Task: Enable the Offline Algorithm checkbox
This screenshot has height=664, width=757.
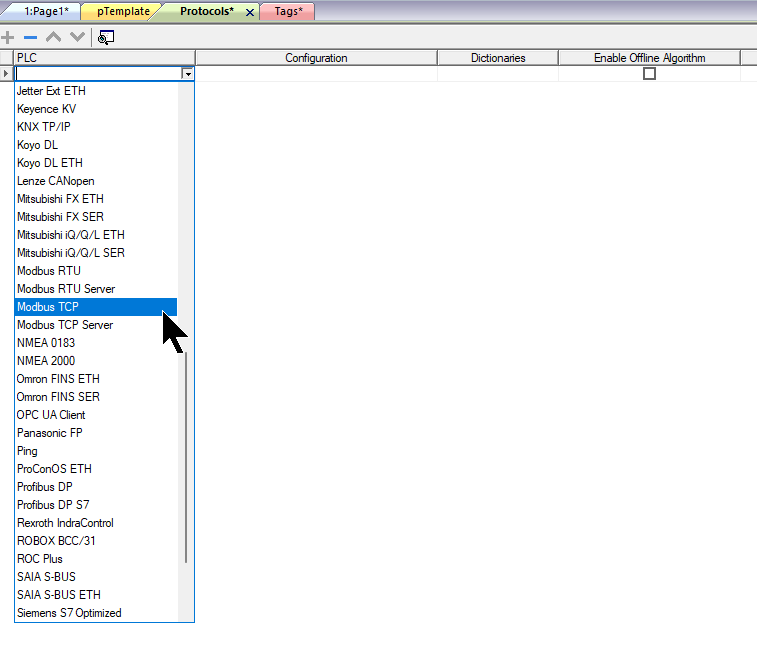Action: coord(649,74)
